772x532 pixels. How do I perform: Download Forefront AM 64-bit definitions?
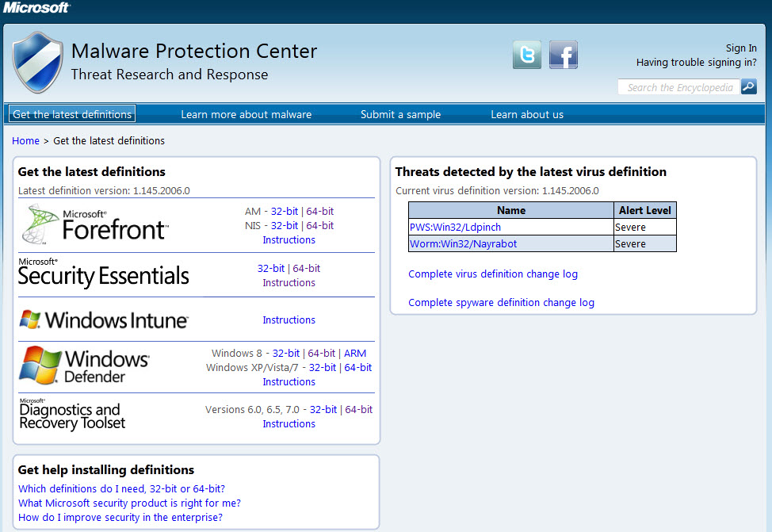320,212
